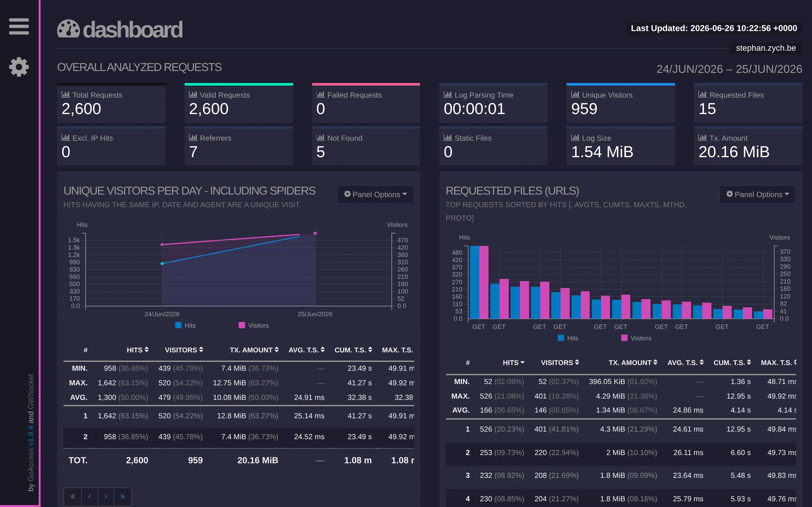The image size is (812, 507).
Task: Toggle Visitors series in visitors chart legend
Action: click(x=254, y=325)
